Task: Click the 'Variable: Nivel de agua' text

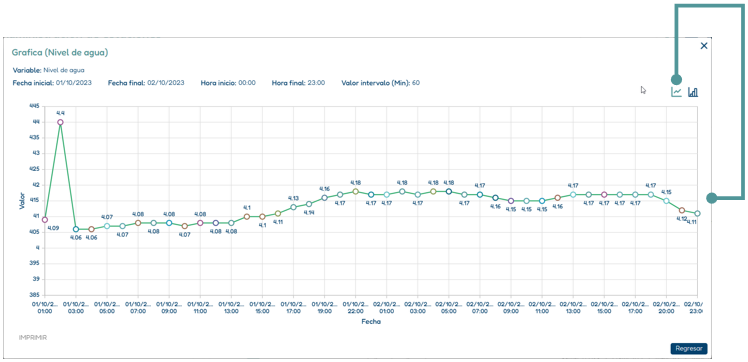Action: coord(49,70)
